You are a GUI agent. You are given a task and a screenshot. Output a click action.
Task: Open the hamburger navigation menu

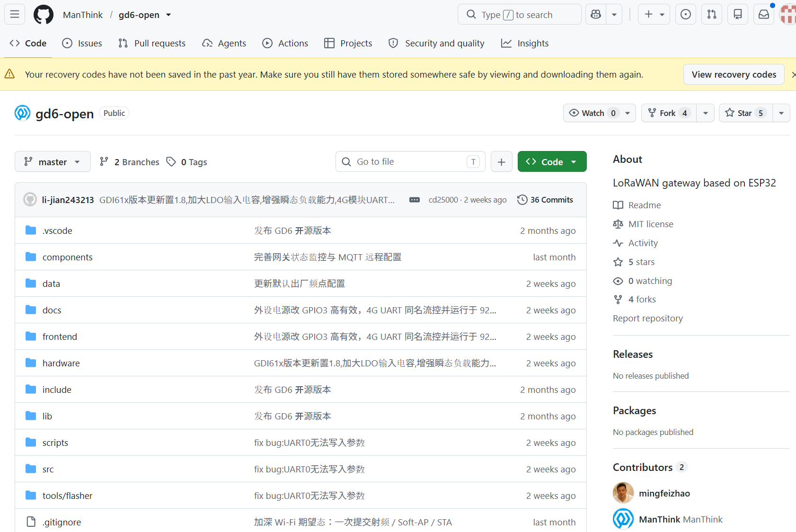pyautogui.click(x=15, y=14)
